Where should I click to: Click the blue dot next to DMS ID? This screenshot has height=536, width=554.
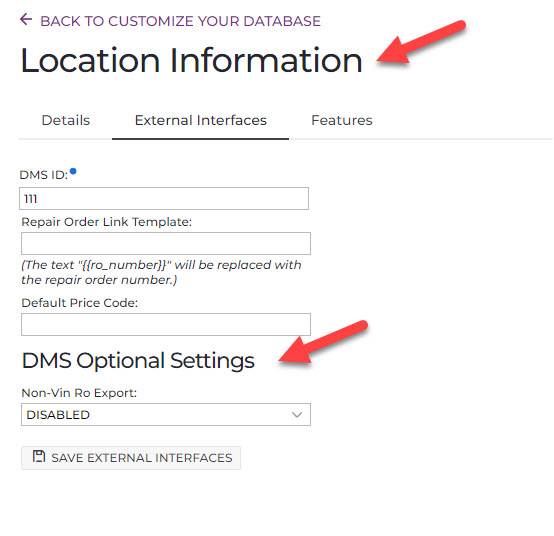click(73, 172)
